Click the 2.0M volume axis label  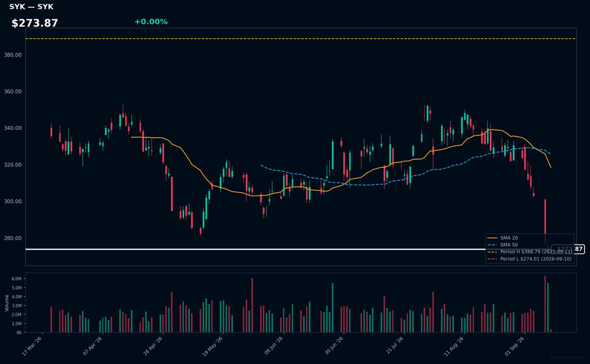point(17,315)
